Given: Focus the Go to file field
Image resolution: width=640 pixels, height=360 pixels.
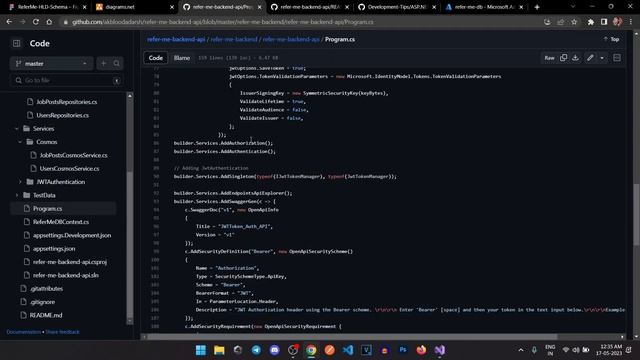Looking at the screenshot, I should [x=67, y=80].
